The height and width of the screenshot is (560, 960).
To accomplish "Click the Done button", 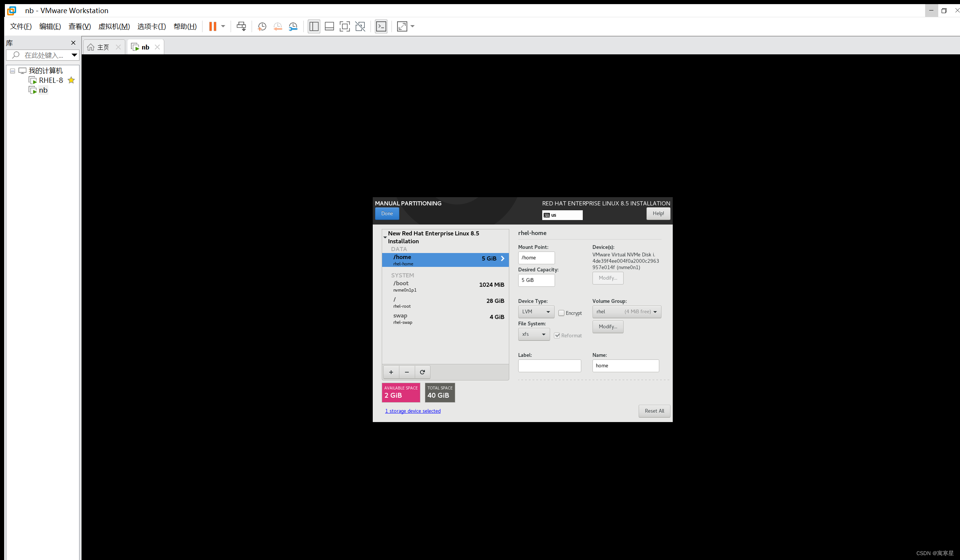I will click(387, 214).
